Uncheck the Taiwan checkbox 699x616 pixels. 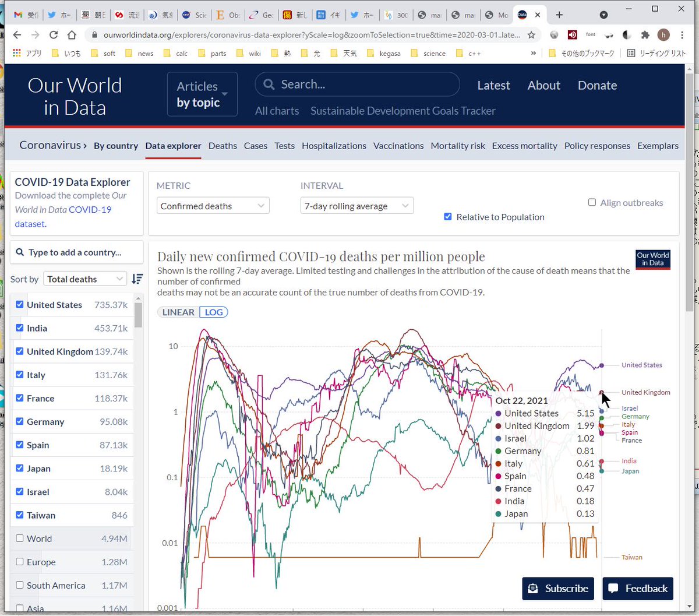(20, 515)
